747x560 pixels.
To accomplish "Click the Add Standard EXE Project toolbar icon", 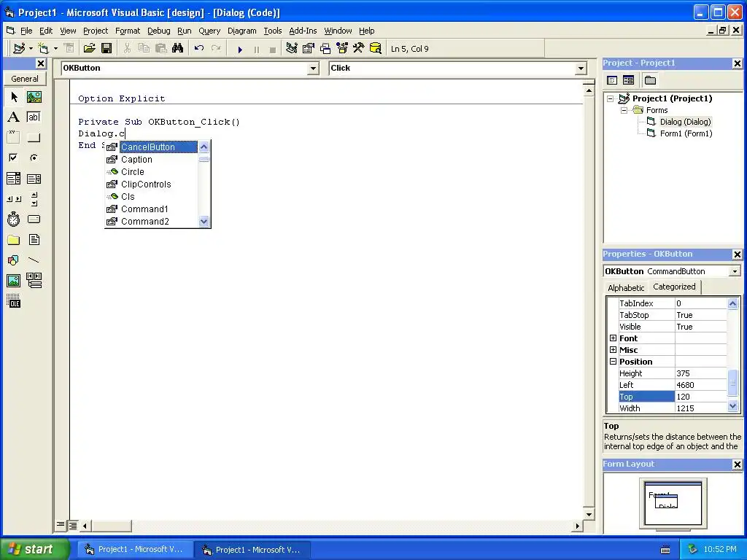I will (19, 49).
